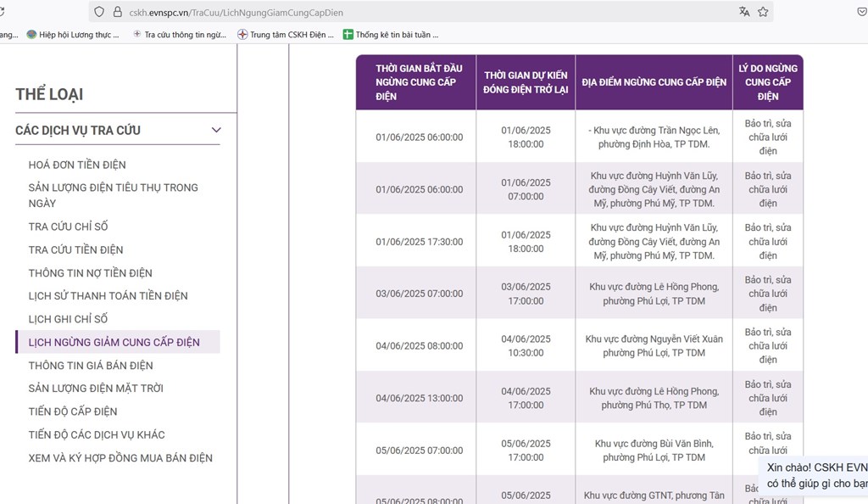This screenshot has height=504, width=868.
Task: Click Bùi Văn Bình, phường Phú Lợi location
Action: point(654,451)
